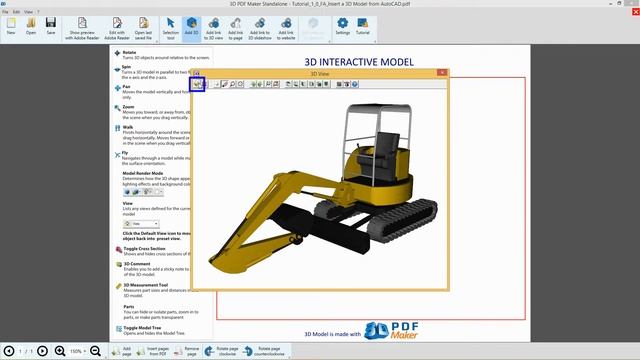The image size is (640, 360).
Task: Click Add link to 3D slideshow
Action: 260,29
